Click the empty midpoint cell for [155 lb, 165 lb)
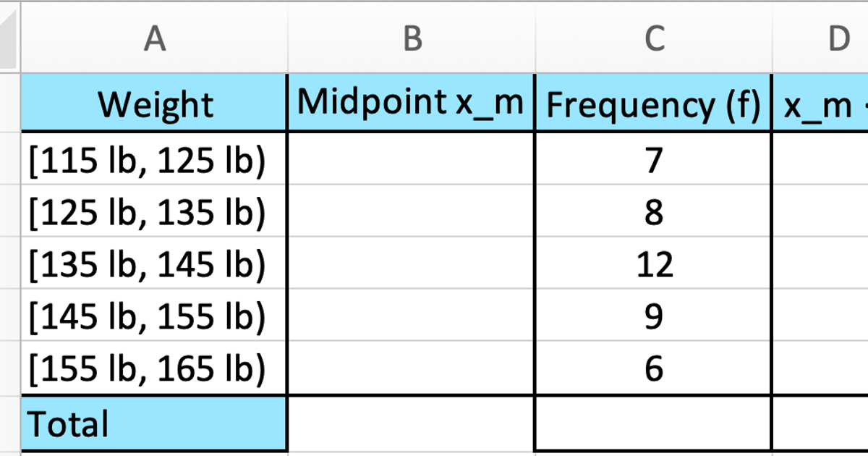The width and height of the screenshot is (868, 456). (411, 369)
